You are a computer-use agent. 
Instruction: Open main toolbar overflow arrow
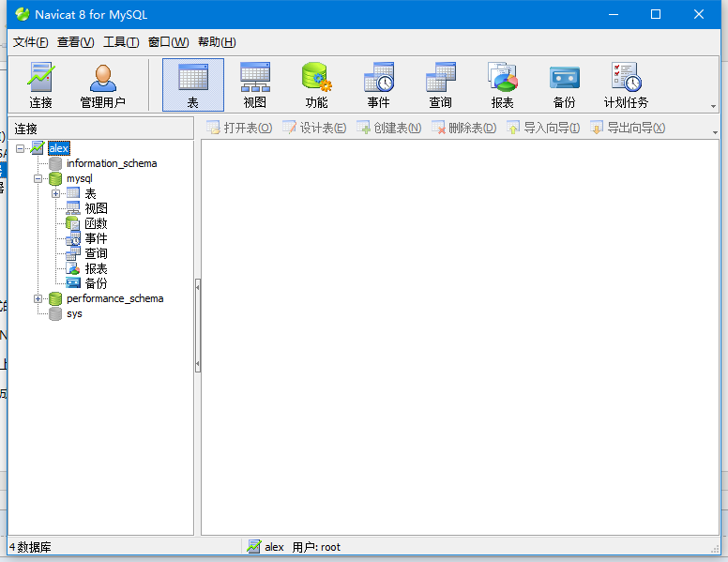(x=713, y=106)
